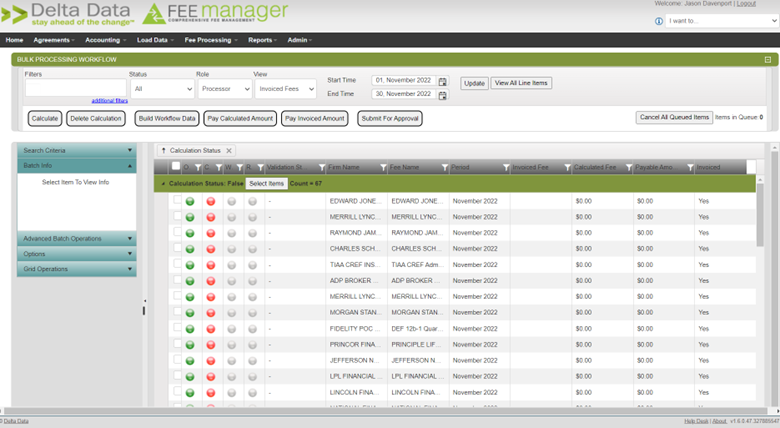Click red status icon in JEFFERSON row
This screenshot has width=780, height=428.
[x=211, y=361]
